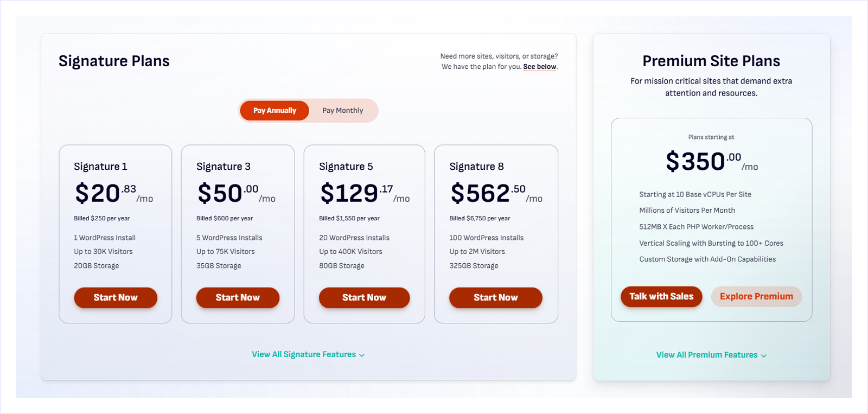Click the Premium Site Plans pricing card

click(x=711, y=220)
